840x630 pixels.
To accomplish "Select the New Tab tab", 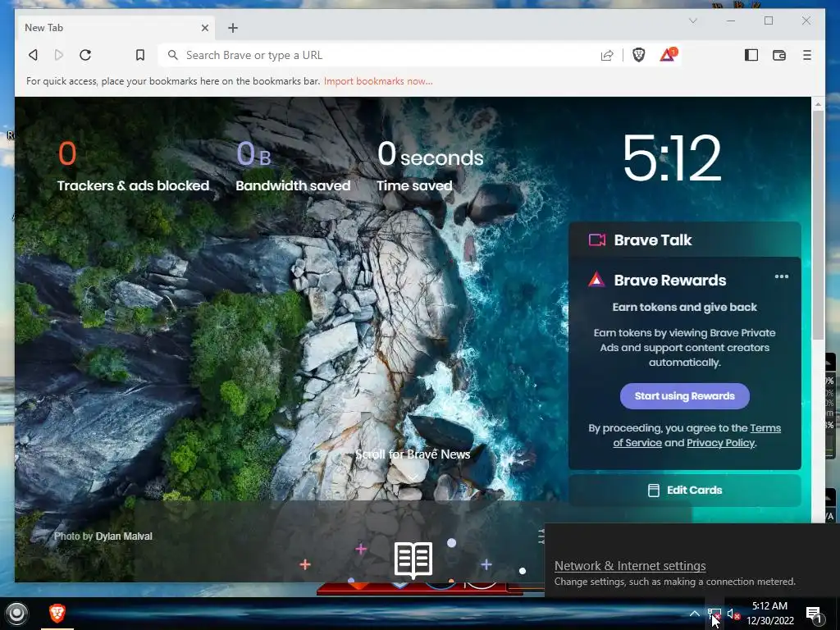I will [115, 28].
